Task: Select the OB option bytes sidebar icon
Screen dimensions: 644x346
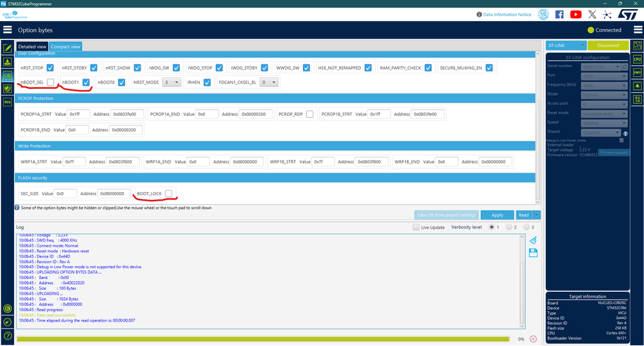Action: pos(7,75)
